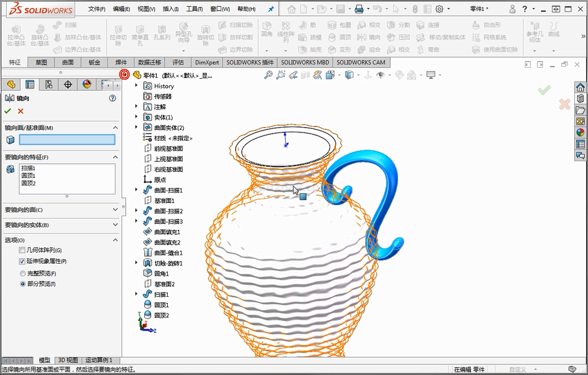Click the options gear icon in top toolbar
This screenshot has width=588, height=375.
(x=439, y=9)
